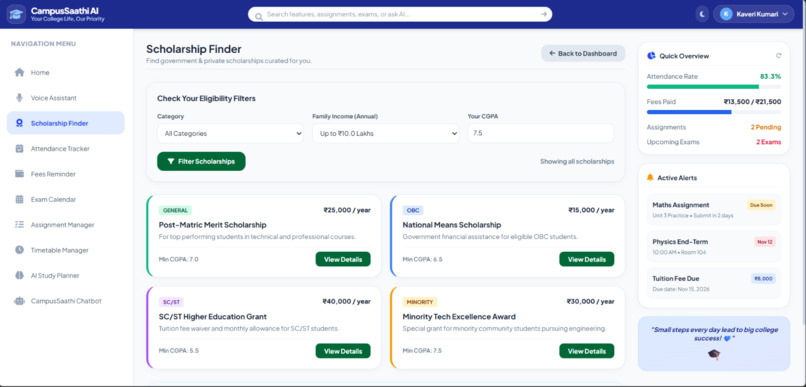Open Timetable Manager menu item
Screen dimensions: 806x387
(66, 250)
